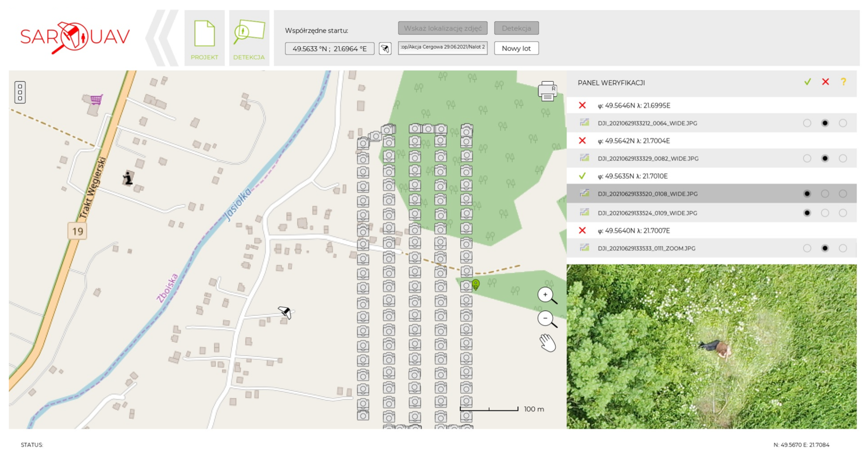Select the hand pan tool
The height and width of the screenshot is (455, 868).
pyautogui.click(x=548, y=343)
